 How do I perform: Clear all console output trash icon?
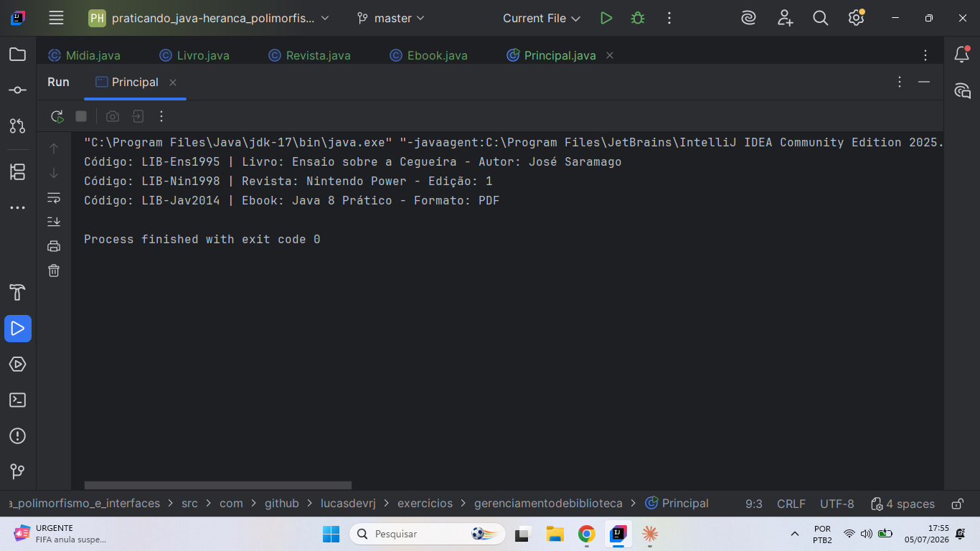(x=54, y=270)
